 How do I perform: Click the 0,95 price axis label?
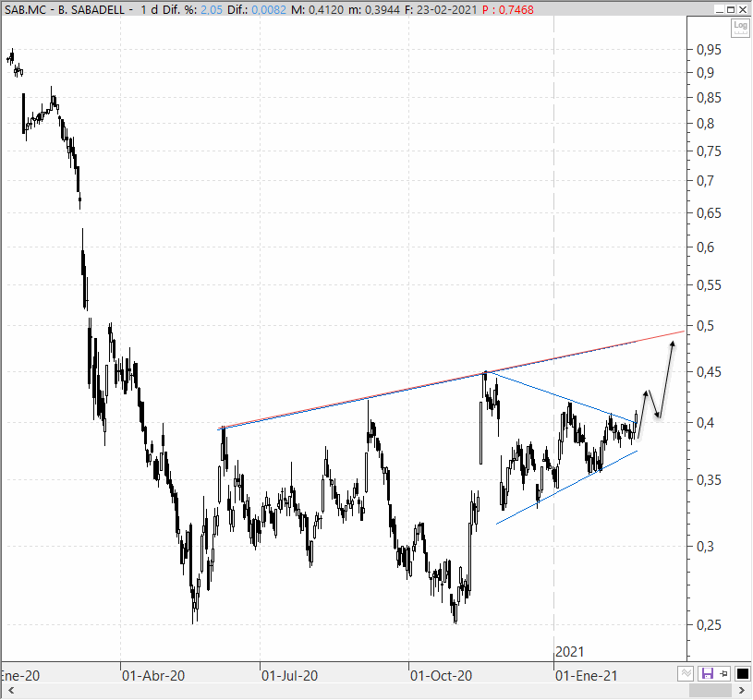[709, 50]
